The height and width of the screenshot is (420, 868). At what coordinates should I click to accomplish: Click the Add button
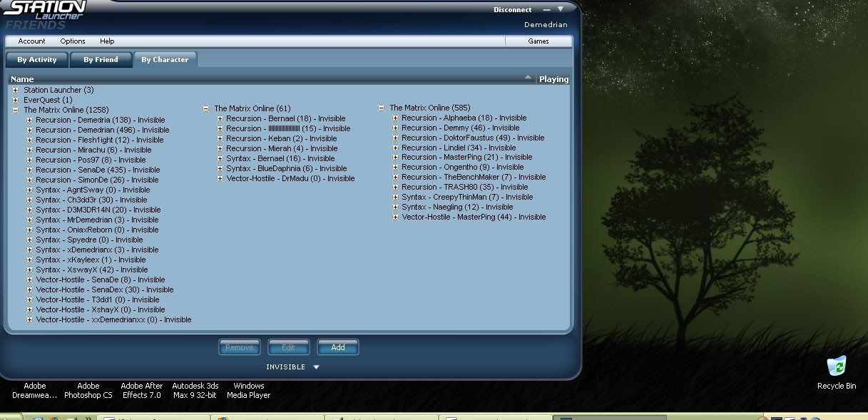pyautogui.click(x=338, y=347)
